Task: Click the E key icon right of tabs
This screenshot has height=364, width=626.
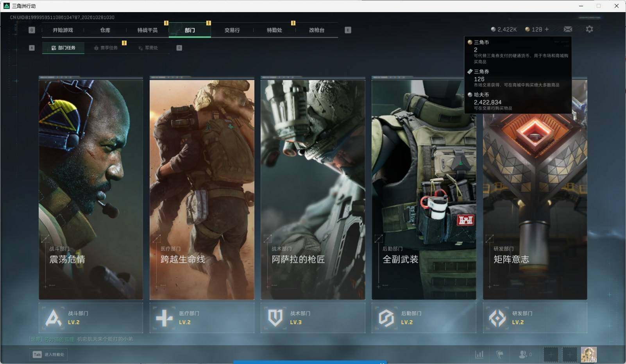Action: [348, 30]
